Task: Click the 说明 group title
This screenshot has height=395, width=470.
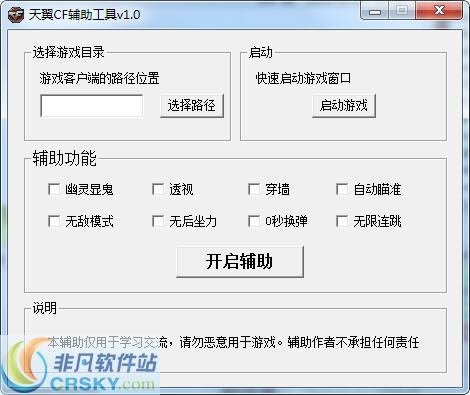Action: point(44,308)
